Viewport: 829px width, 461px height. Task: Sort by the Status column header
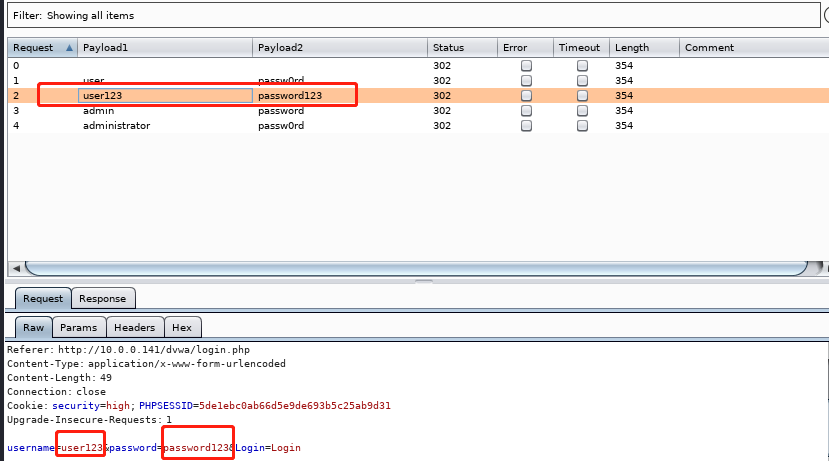coord(462,48)
